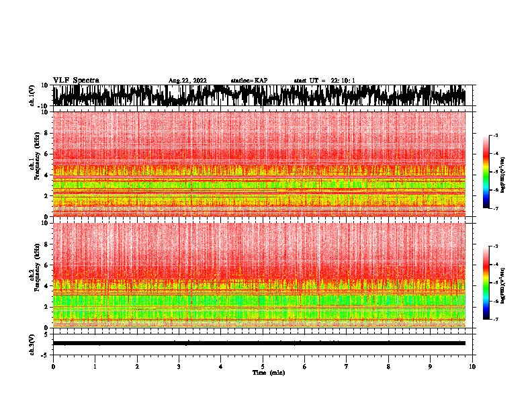The width and height of the screenshot is (532, 411).
Task: Click the ch.1 frequency tick label '6'
Action: 47,154
